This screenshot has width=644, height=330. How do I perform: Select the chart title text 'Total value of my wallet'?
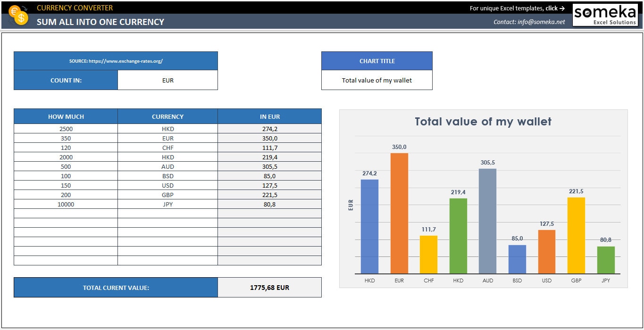pyautogui.click(x=376, y=80)
